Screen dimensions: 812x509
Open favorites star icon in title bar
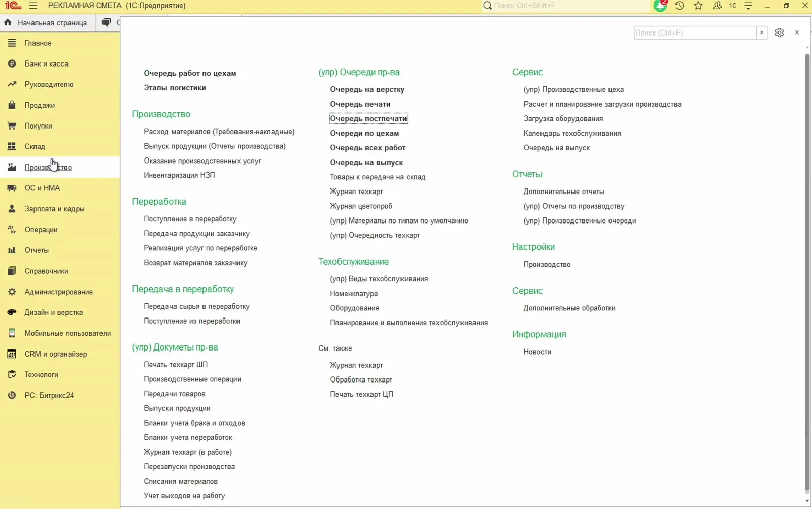tap(698, 6)
